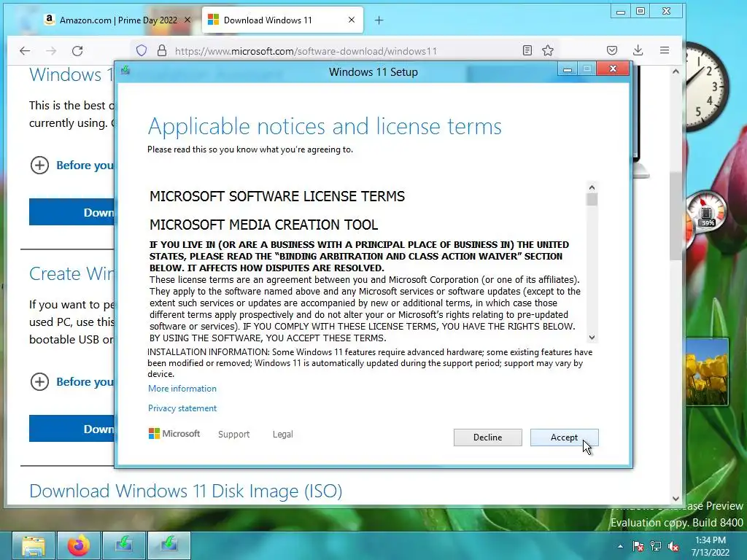Go back in Firefox
This screenshot has height=560, width=747.
point(25,50)
